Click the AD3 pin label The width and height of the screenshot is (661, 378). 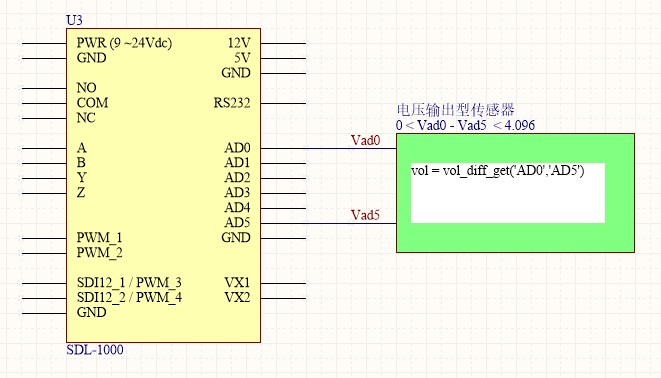point(237,193)
